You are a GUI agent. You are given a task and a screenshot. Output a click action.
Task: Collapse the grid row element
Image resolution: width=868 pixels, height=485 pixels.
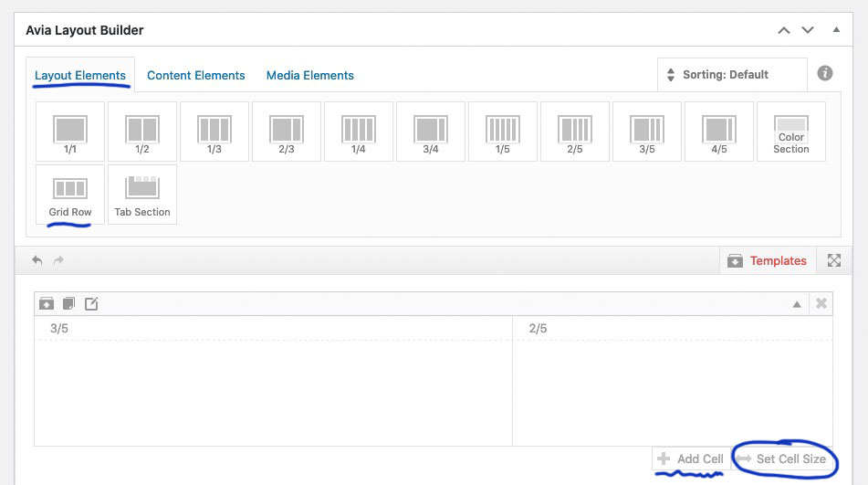coord(797,304)
